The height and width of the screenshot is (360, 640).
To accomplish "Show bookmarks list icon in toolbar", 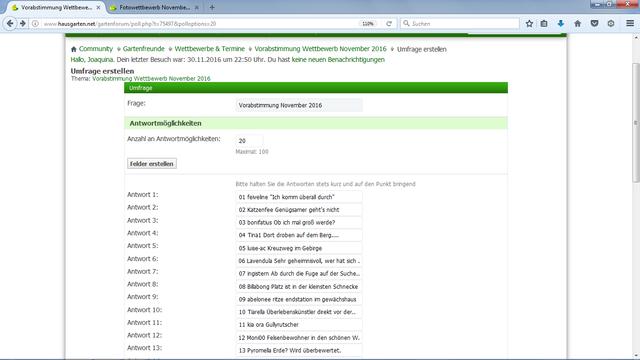I will click(544, 24).
